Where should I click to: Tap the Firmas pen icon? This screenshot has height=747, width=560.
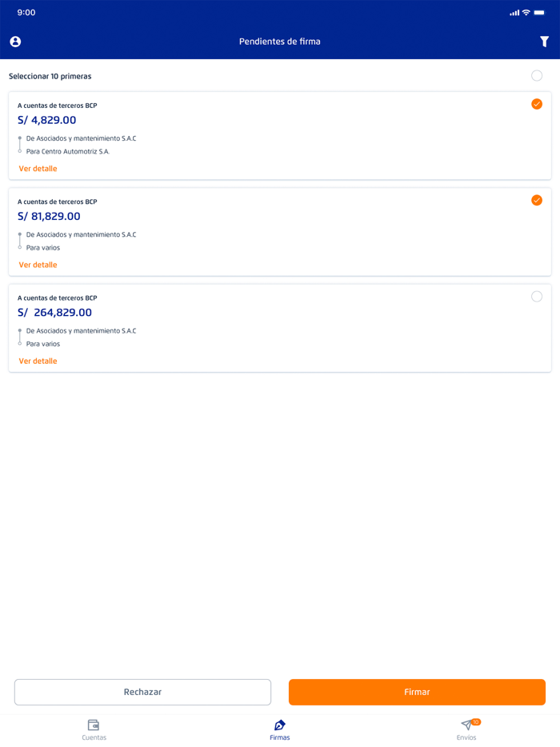click(x=279, y=725)
